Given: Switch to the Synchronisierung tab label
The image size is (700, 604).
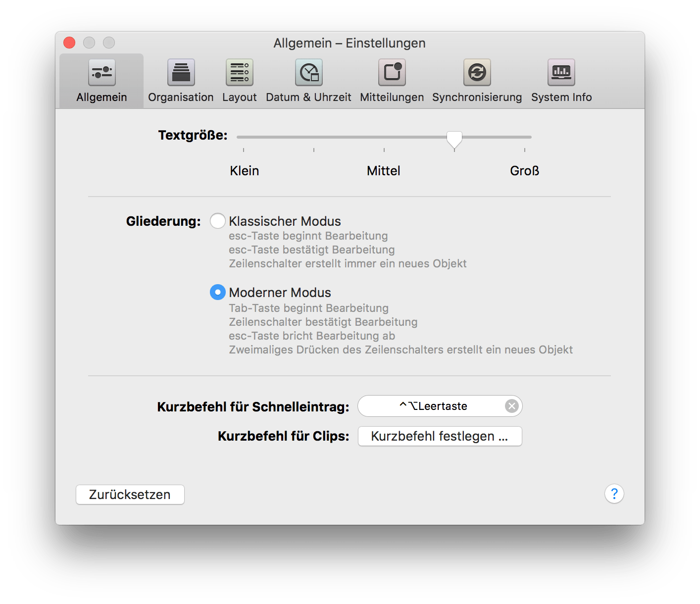Looking at the screenshot, I should (x=477, y=98).
